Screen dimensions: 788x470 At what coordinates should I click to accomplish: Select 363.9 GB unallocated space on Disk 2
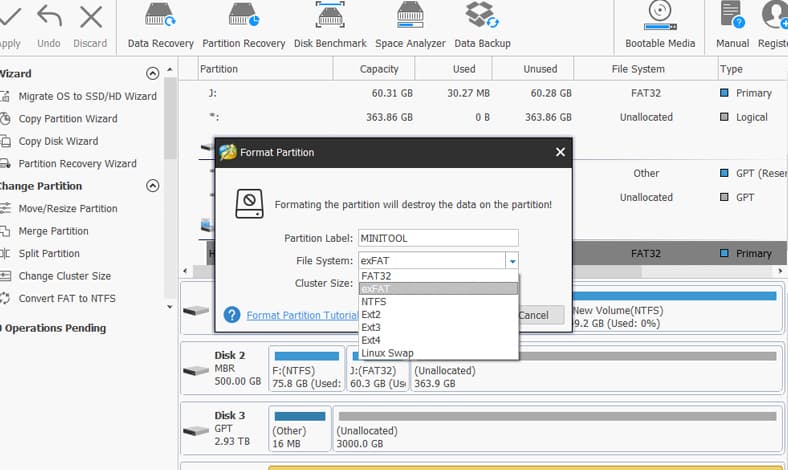[596, 368]
